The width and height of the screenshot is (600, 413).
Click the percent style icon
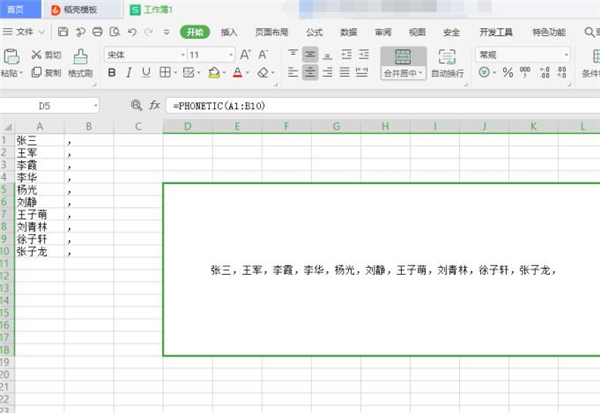pyautogui.click(x=508, y=73)
